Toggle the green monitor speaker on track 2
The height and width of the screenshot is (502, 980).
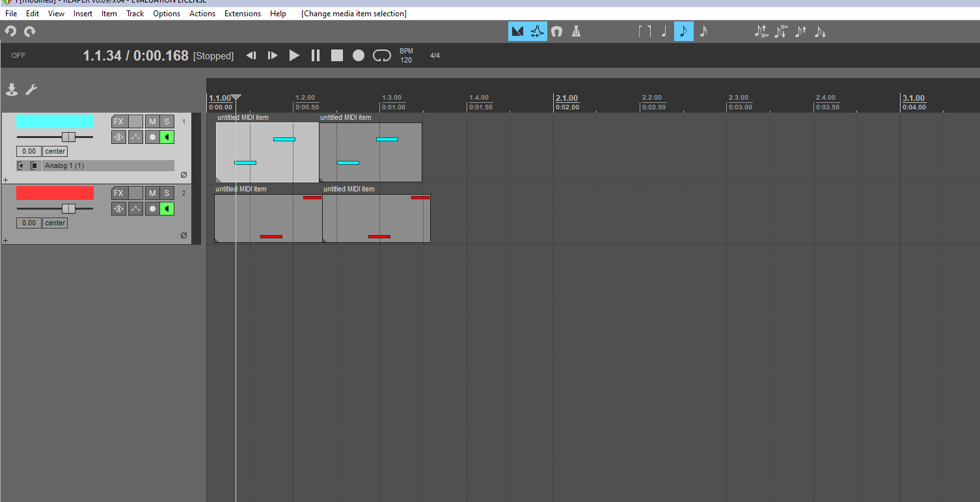point(167,208)
